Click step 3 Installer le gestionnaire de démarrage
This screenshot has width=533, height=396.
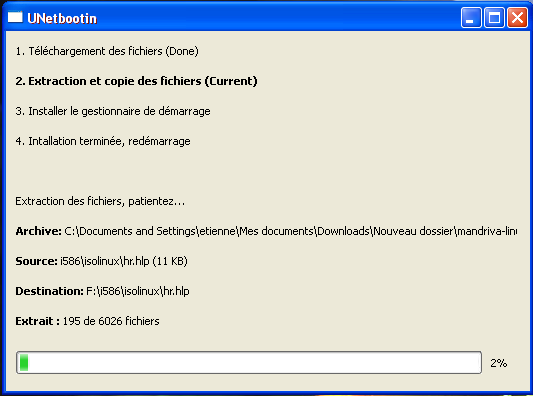click(113, 111)
